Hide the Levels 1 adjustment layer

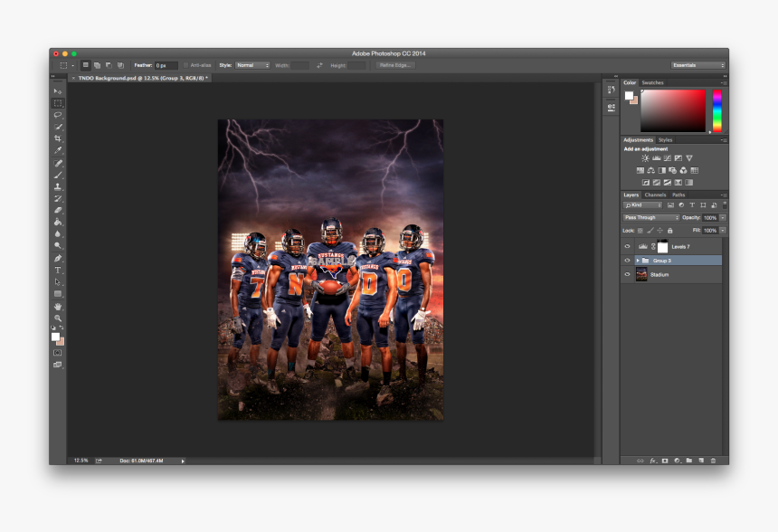click(x=626, y=246)
